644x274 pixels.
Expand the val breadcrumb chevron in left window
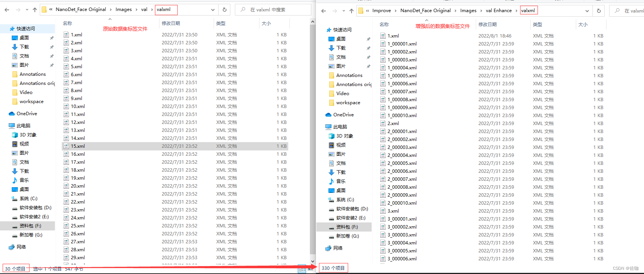pos(152,9)
